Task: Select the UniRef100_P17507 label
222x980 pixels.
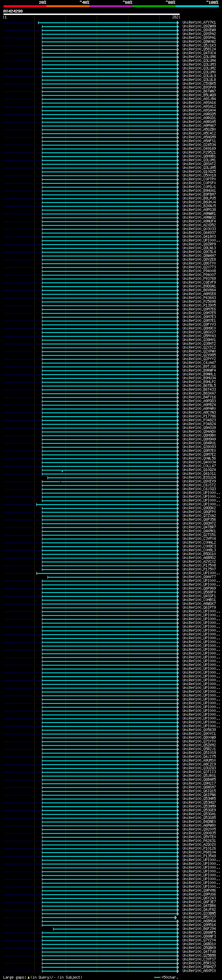Action: (x=199, y=569)
